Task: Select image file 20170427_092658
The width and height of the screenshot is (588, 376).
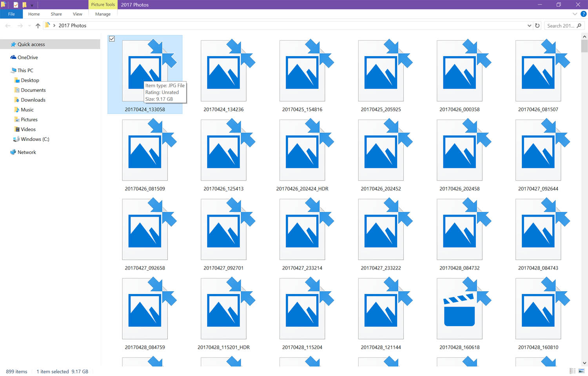Action: [145, 233]
